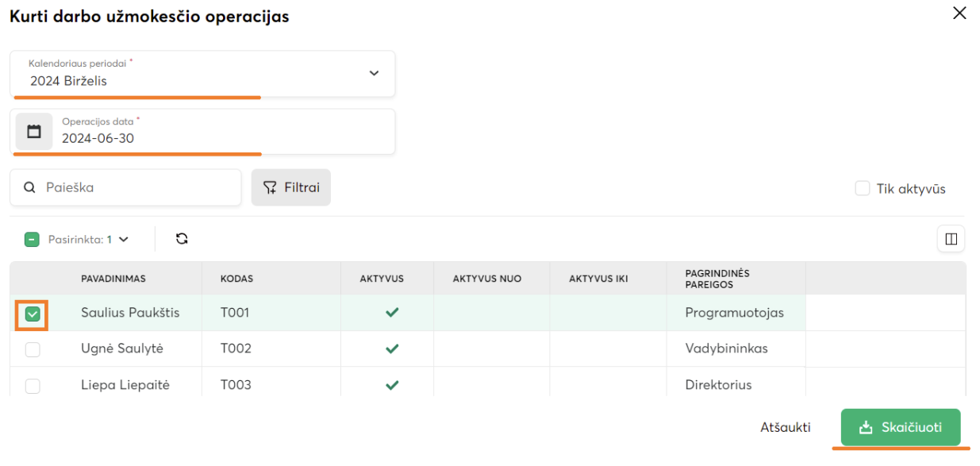980x466 pixels.
Task: Sort by the Kodas column header
Action: click(236, 279)
